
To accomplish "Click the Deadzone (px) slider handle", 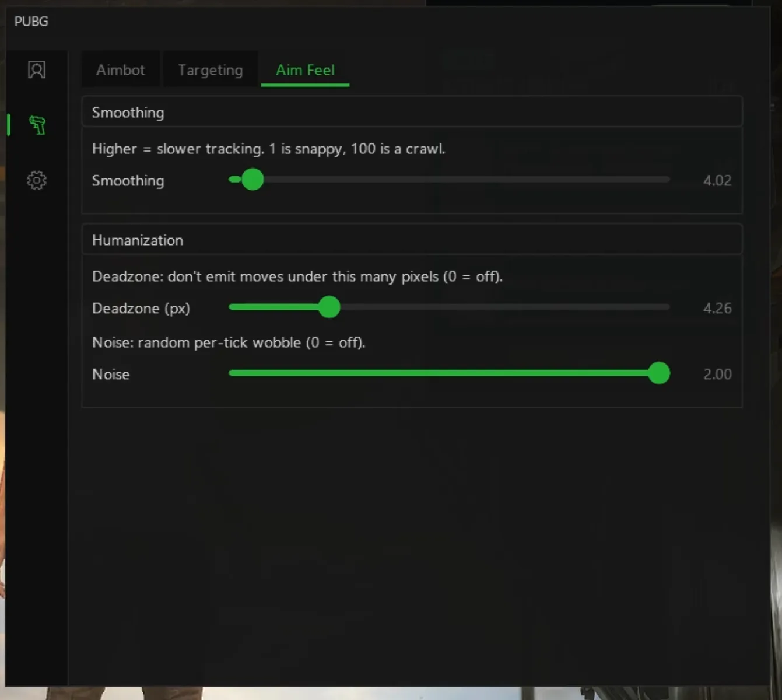I will point(329,307).
